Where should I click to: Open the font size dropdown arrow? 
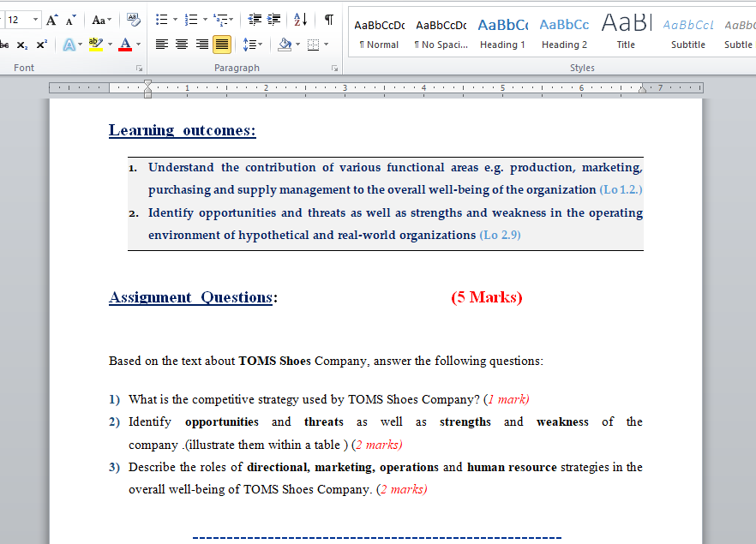point(35,20)
